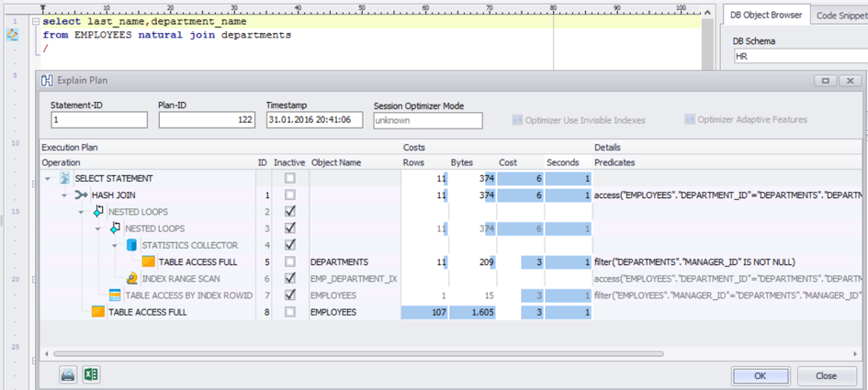Switch to the DB Object Browser tab
The height and width of the screenshot is (390, 868).
764,15
